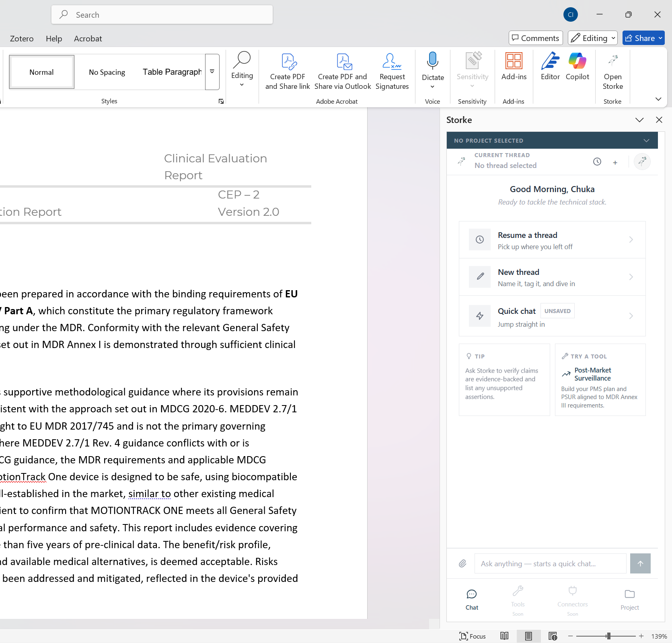
Task: Add new thread with plus icon
Action: coord(615,162)
